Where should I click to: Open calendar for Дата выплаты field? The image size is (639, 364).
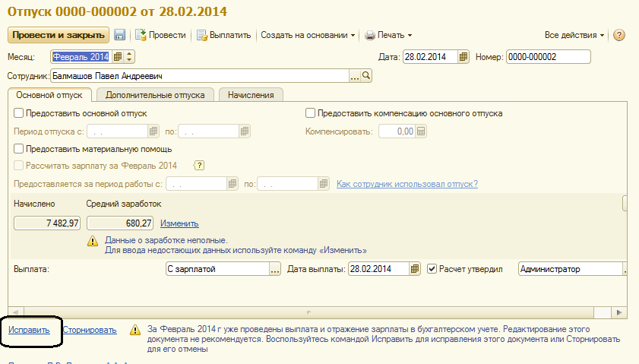pos(415,268)
